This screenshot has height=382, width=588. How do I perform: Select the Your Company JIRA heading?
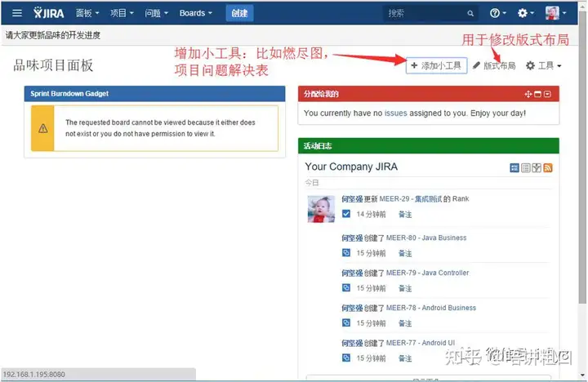[x=351, y=167]
